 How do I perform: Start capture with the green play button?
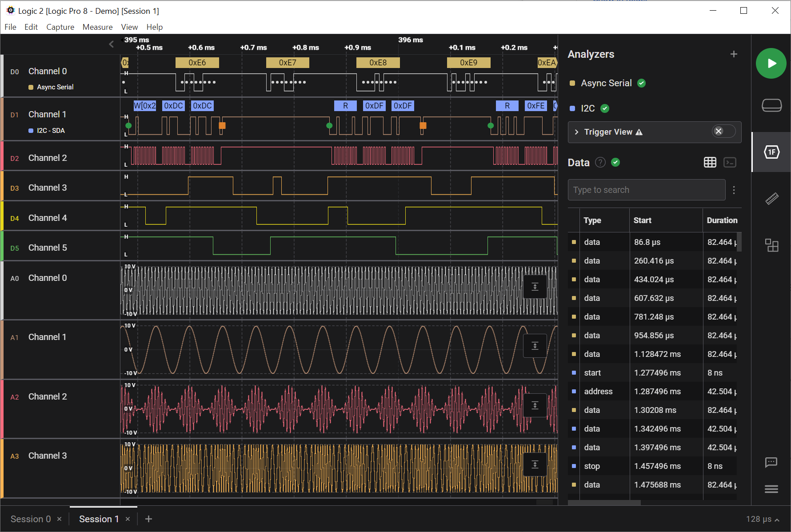pos(771,64)
